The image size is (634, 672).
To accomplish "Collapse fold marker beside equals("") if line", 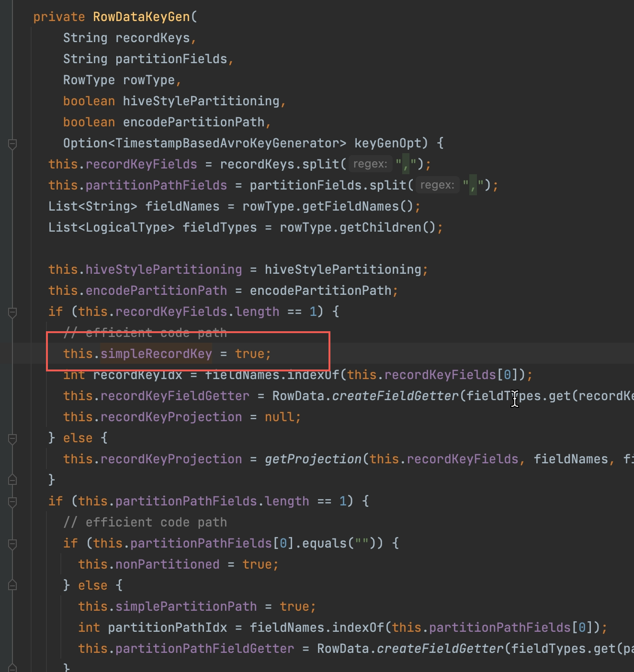I will point(13,544).
